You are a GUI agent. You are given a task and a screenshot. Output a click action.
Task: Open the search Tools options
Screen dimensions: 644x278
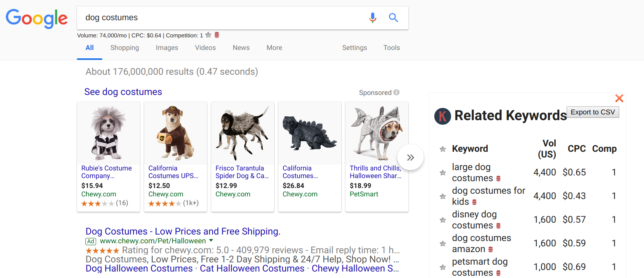pyautogui.click(x=392, y=48)
